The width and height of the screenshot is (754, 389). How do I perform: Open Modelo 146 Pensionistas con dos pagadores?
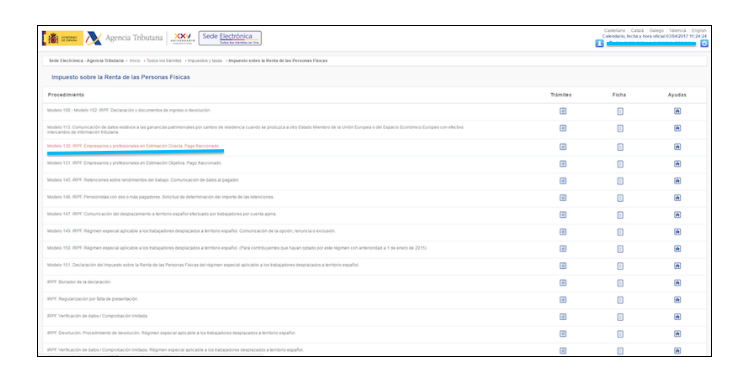tap(161, 197)
